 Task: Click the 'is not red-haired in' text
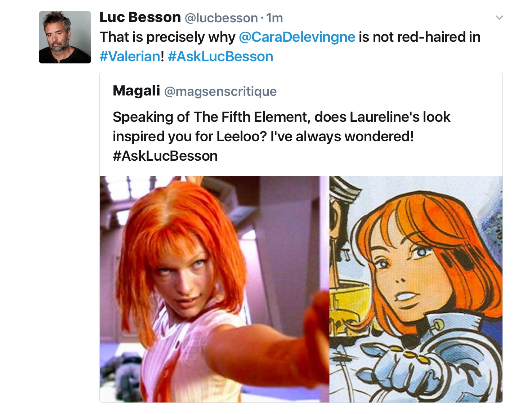pos(420,37)
